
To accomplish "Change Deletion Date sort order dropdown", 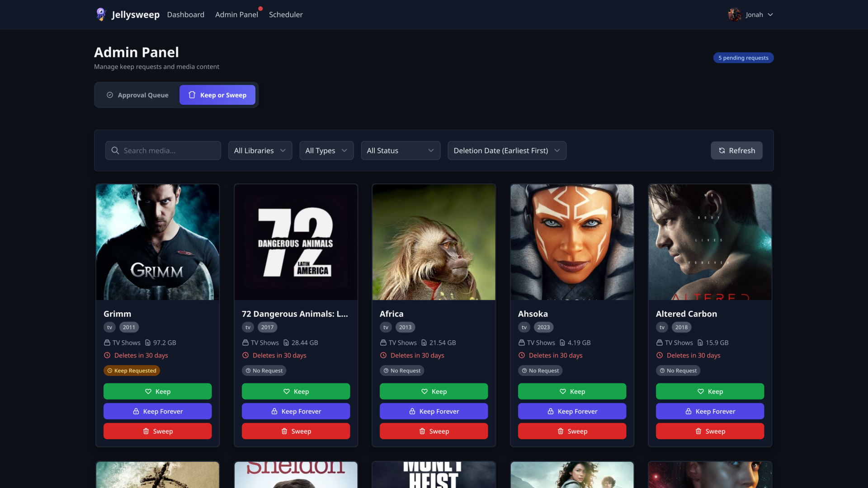I will pos(506,150).
